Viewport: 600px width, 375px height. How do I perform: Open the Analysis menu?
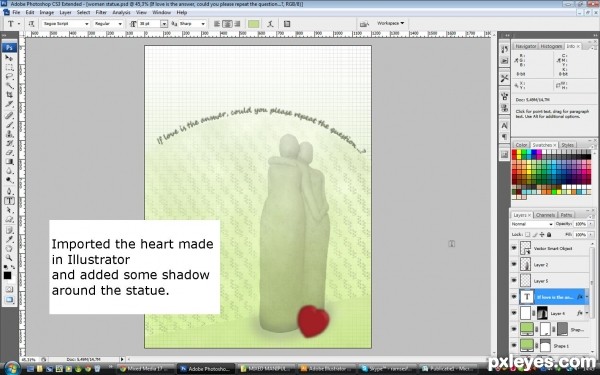121,12
